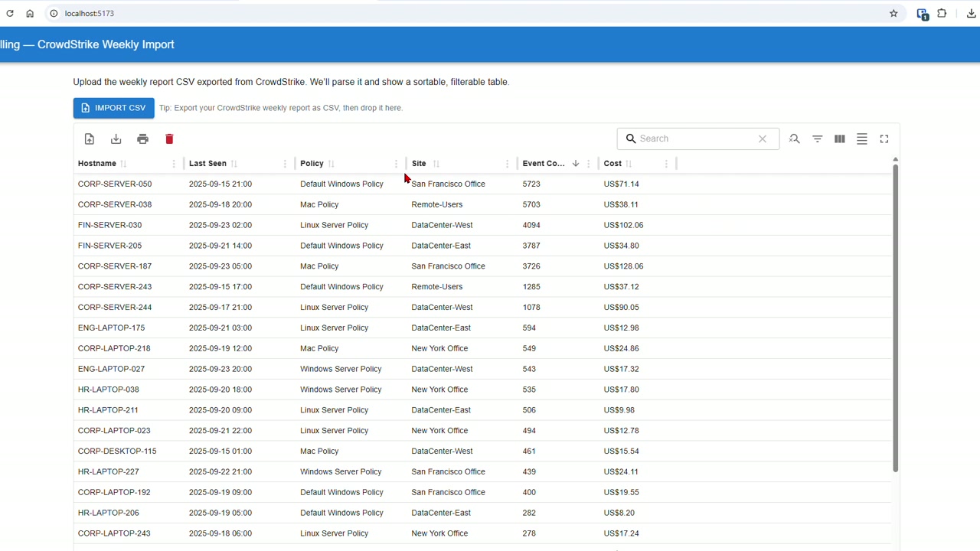Screen dimensions: 980x551
Task: Open Site column actions menu
Action: click(507, 164)
